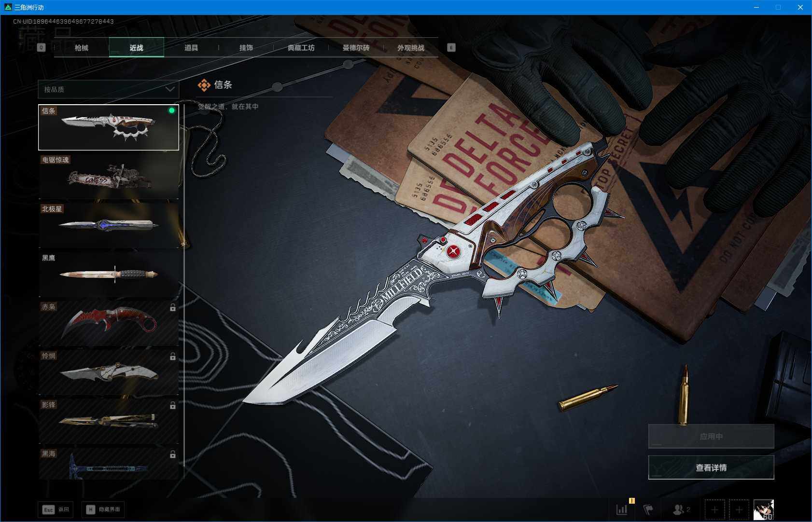
Task: Select the locked 黑海 skin card
Action: point(109,464)
